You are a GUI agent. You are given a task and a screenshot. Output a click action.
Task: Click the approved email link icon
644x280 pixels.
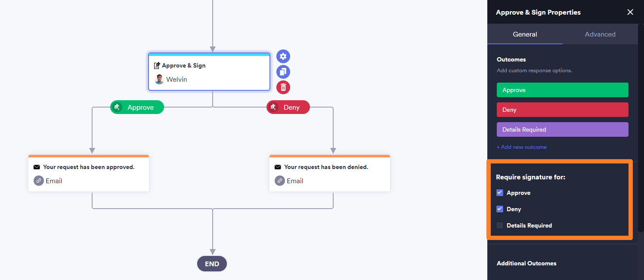point(39,181)
